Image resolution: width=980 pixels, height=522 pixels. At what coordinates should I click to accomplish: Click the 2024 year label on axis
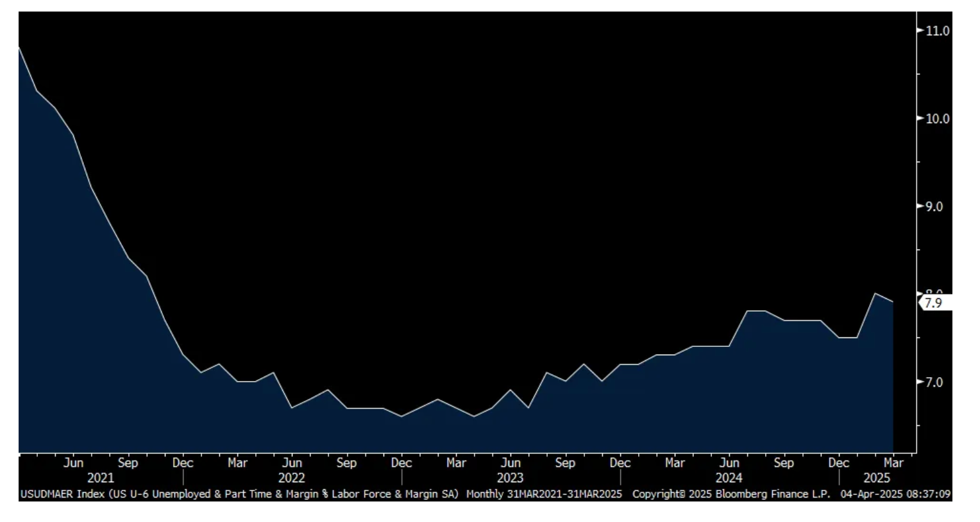point(729,478)
